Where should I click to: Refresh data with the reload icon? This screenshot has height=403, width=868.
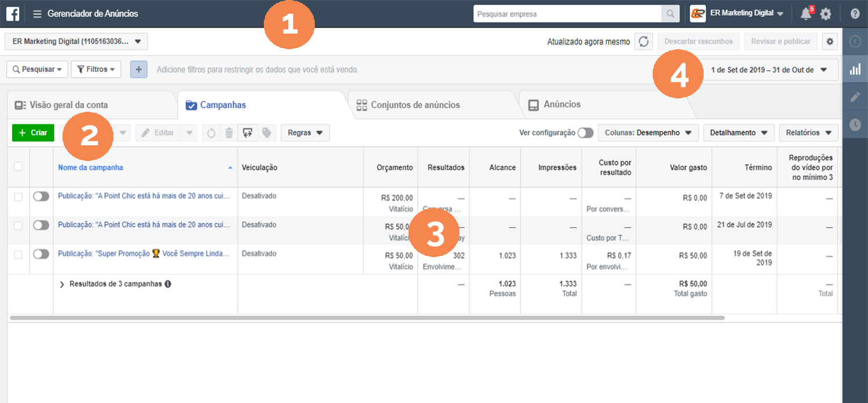click(643, 42)
